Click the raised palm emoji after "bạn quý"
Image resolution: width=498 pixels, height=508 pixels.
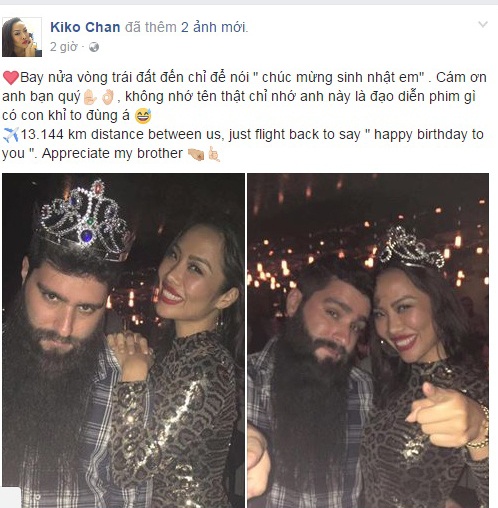click(90, 97)
